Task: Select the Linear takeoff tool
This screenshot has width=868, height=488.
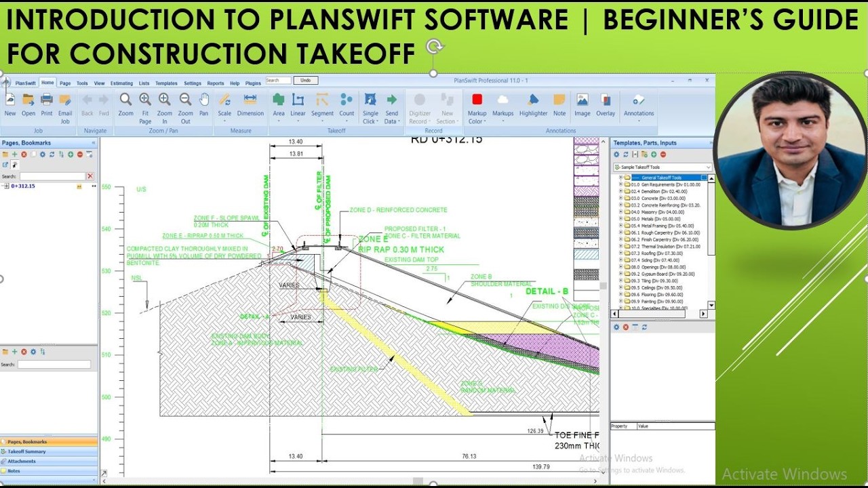Action: tap(298, 105)
